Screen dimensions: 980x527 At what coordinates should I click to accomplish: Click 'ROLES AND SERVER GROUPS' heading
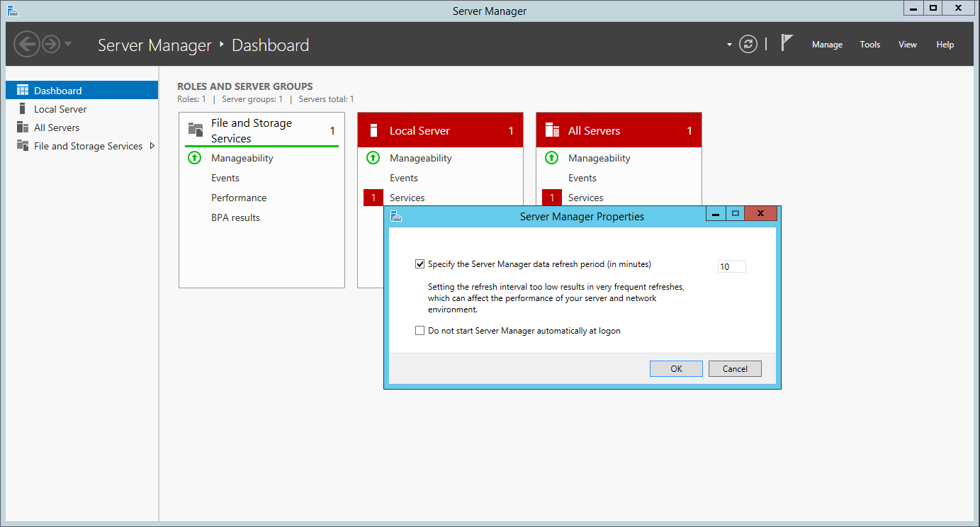click(x=245, y=86)
